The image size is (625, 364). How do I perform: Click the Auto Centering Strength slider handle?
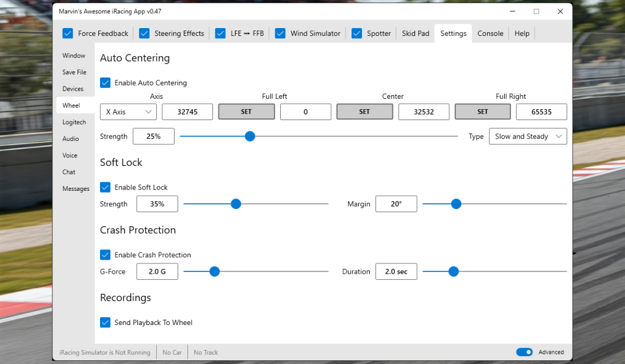click(x=250, y=137)
